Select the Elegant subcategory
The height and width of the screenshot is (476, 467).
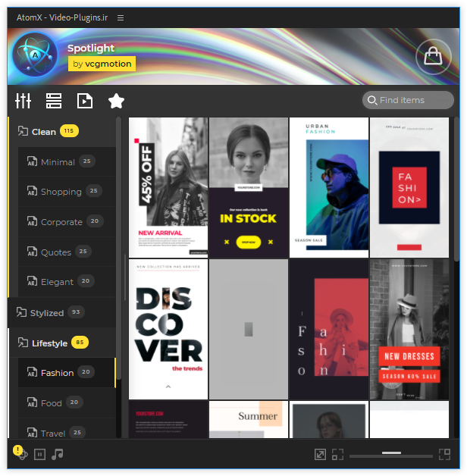67,282
